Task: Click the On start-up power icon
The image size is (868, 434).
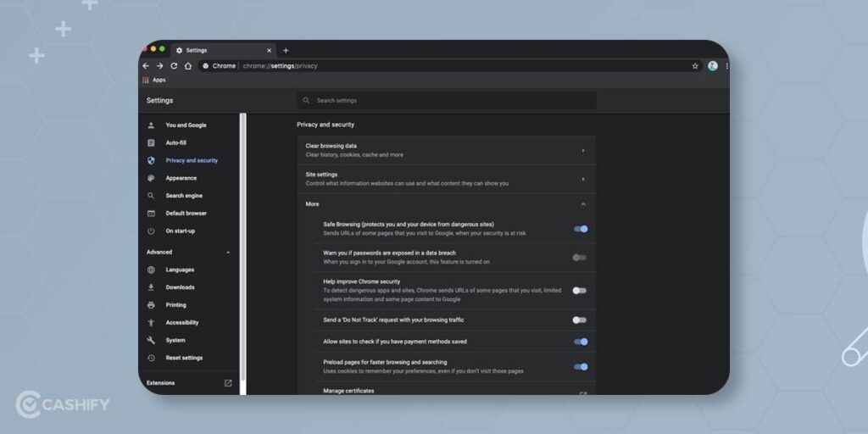Action: click(x=151, y=231)
